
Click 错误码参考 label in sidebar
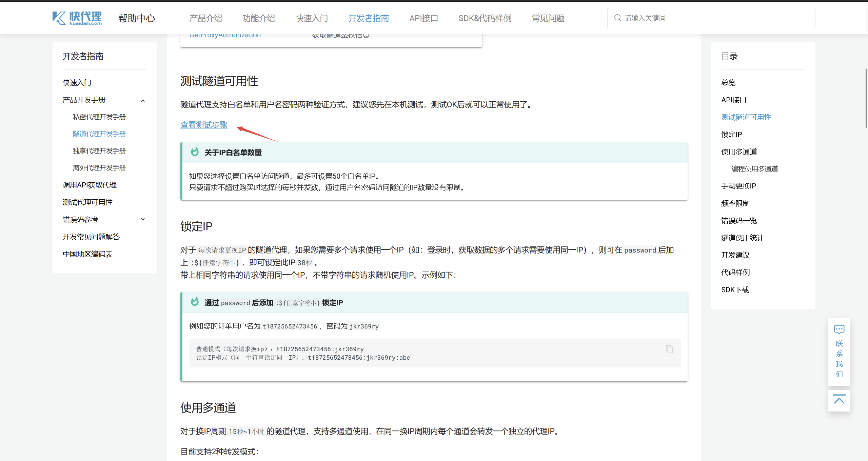point(80,220)
